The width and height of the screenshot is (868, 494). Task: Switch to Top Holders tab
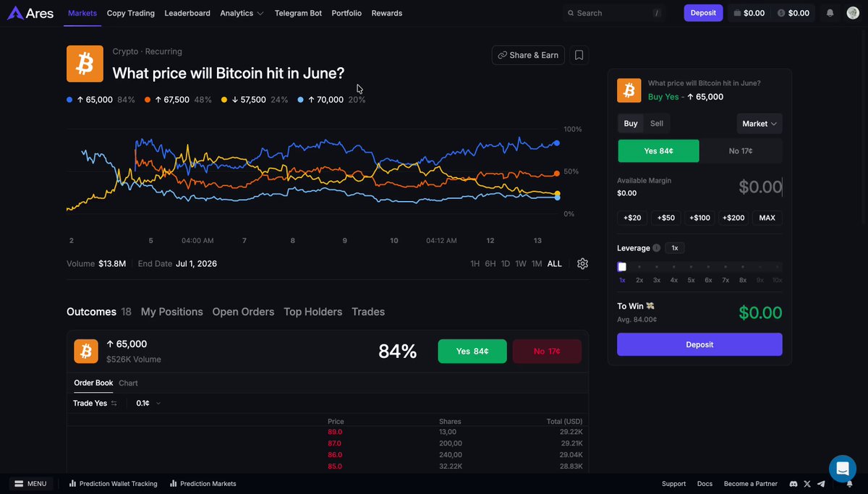(313, 312)
